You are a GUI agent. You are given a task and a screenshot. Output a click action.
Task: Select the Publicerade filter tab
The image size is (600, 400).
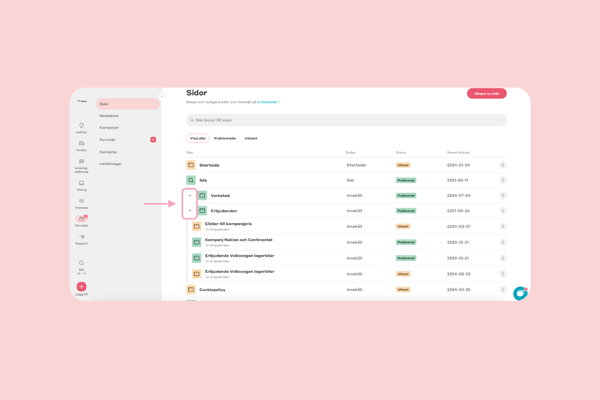(x=225, y=138)
